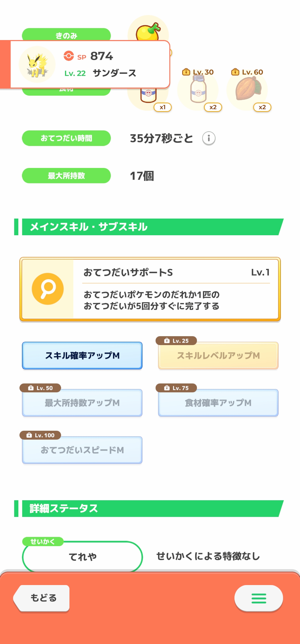This screenshot has width=300, height=644.
Task: Tap the orange magnifier main skill icon
Action: 48,289
